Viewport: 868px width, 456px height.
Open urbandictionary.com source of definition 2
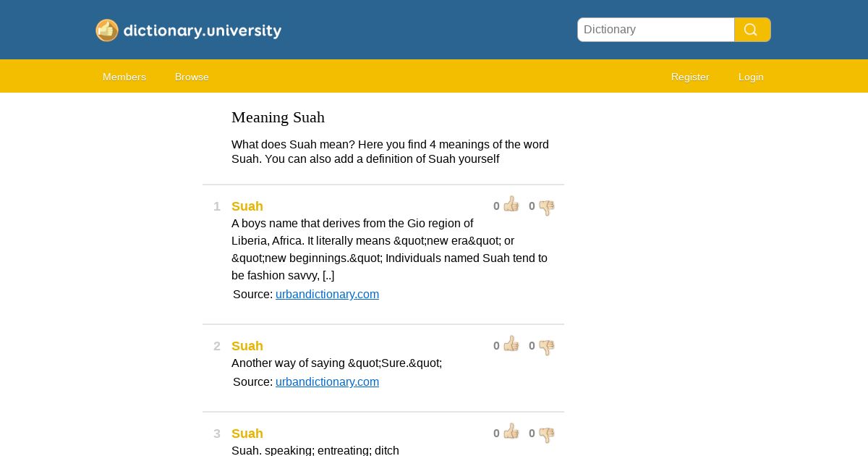pos(327,382)
